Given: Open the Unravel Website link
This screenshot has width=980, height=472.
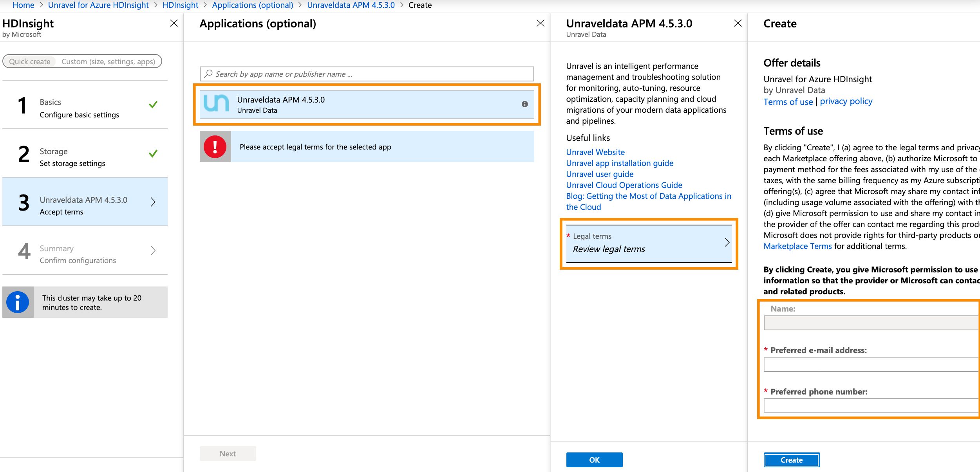Looking at the screenshot, I should click(x=595, y=152).
